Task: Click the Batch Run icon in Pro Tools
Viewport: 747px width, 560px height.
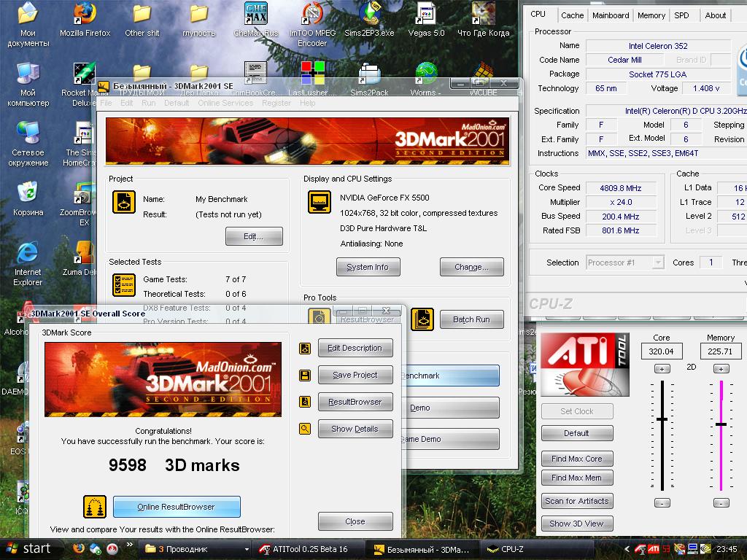Action: point(422,319)
